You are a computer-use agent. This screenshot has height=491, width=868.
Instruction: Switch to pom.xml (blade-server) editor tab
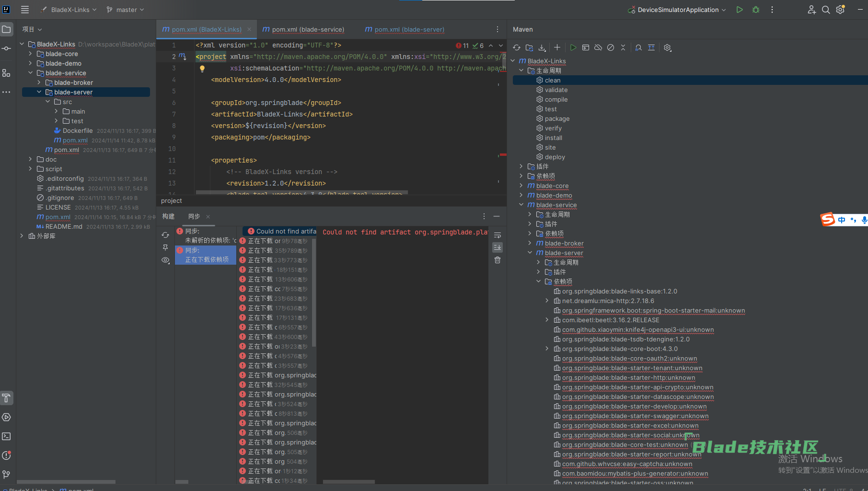[x=405, y=29]
